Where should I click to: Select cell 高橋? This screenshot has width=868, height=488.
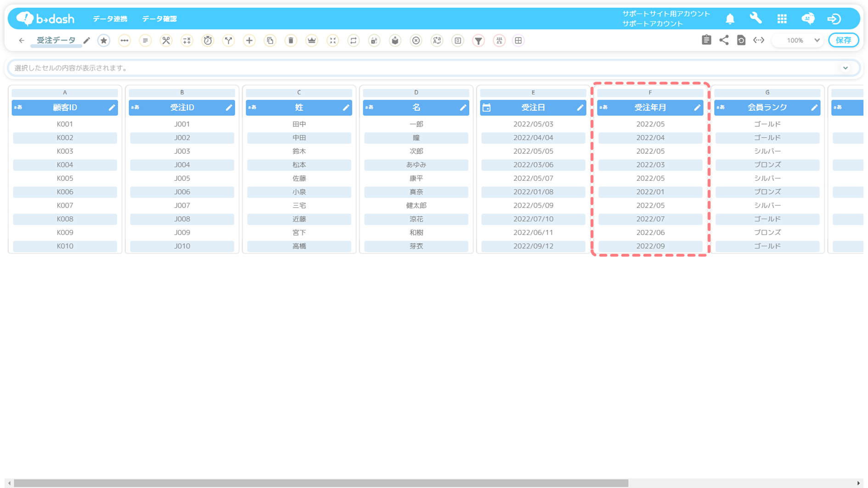pyautogui.click(x=299, y=246)
